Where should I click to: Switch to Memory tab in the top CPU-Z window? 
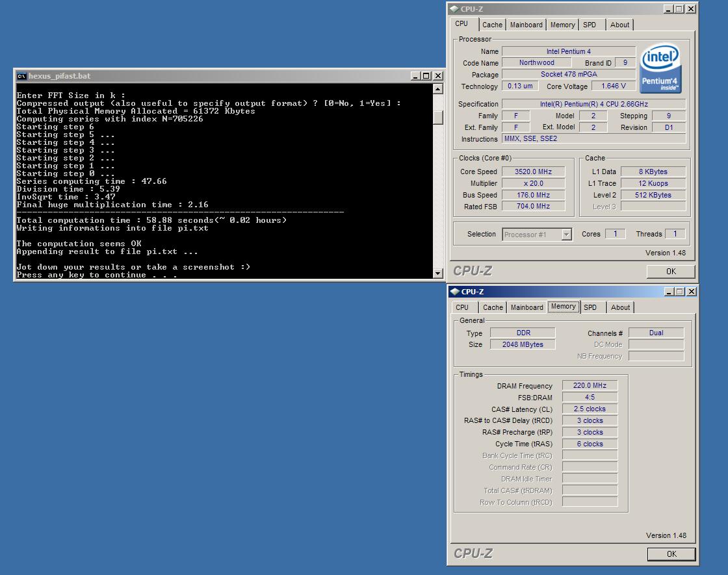563,25
